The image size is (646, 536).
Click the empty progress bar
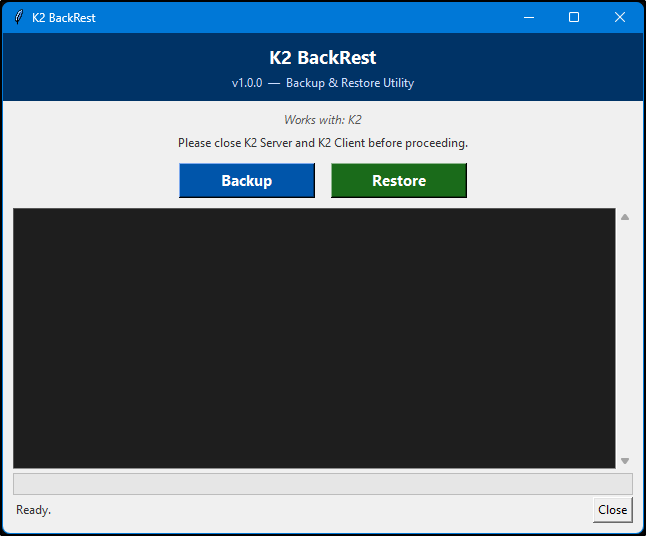[x=323, y=484]
